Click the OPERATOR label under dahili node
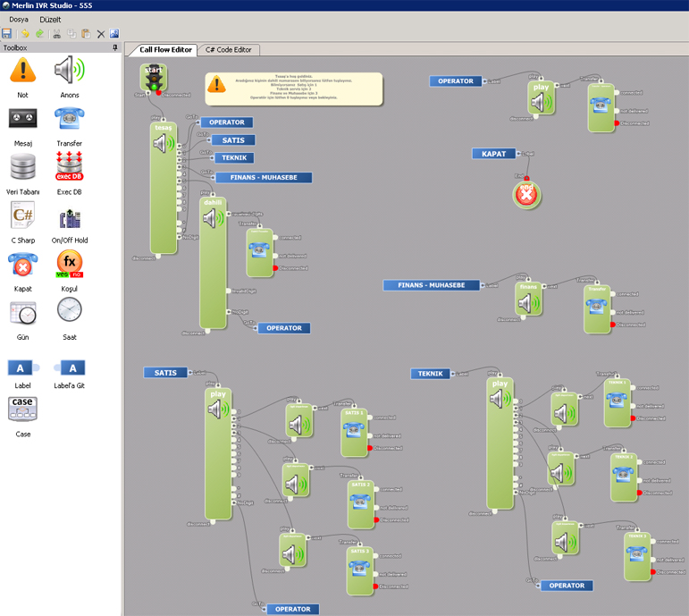 [x=284, y=328]
